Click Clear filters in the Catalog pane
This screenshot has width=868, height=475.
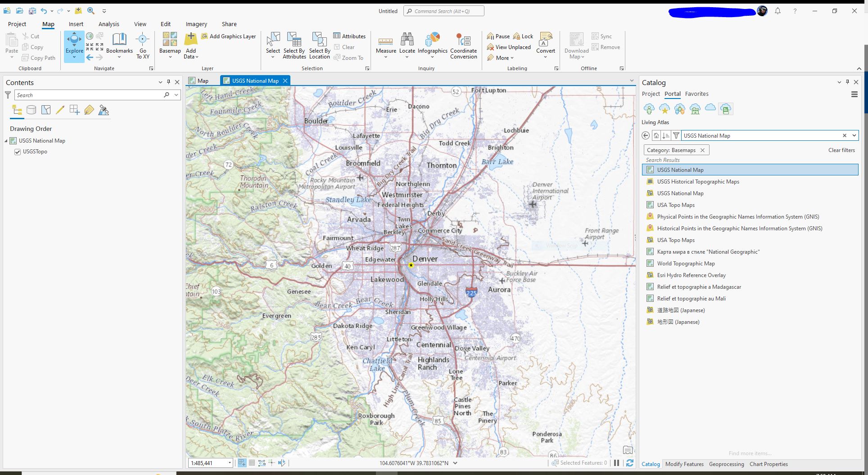841,150
